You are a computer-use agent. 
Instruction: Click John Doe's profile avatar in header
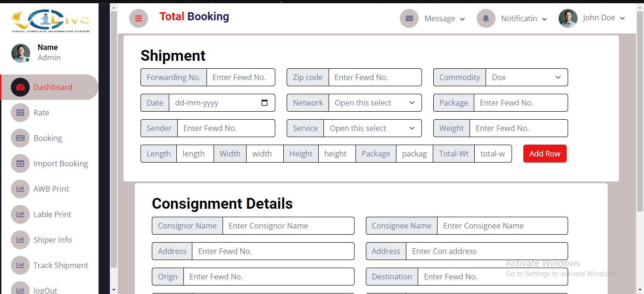[x=568, y=18]
